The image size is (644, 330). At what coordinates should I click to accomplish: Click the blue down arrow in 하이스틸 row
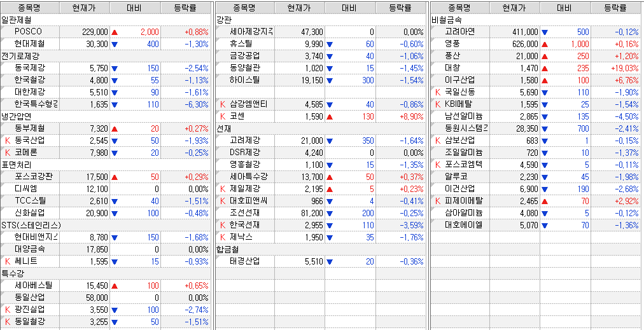point(330,81)
